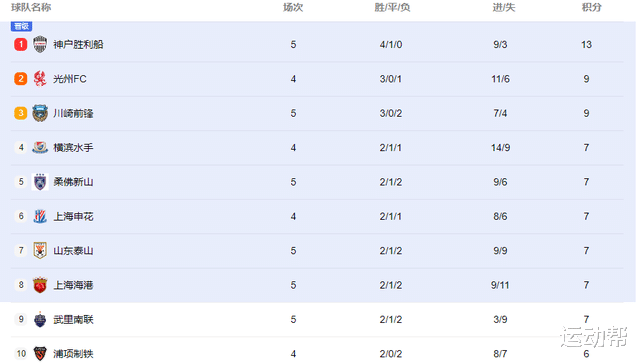
Task: Click the red rank 1 badge
Action: (x=21, y=44)
